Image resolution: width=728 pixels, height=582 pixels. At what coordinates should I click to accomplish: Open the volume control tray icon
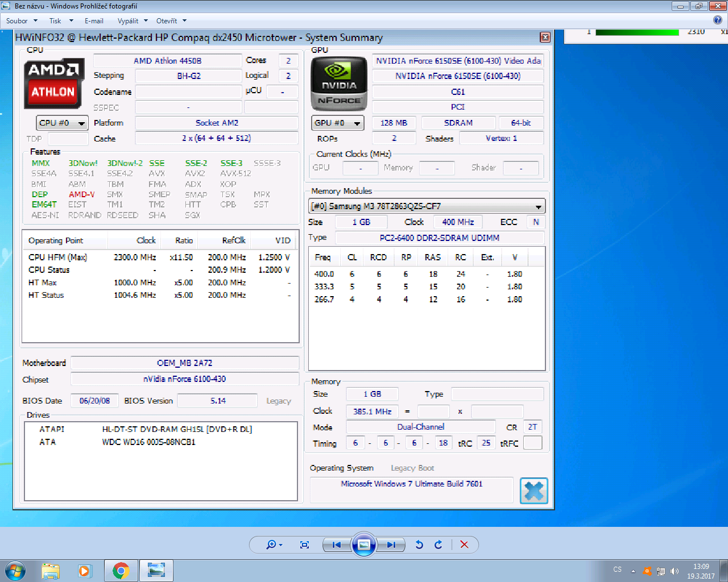675,571
